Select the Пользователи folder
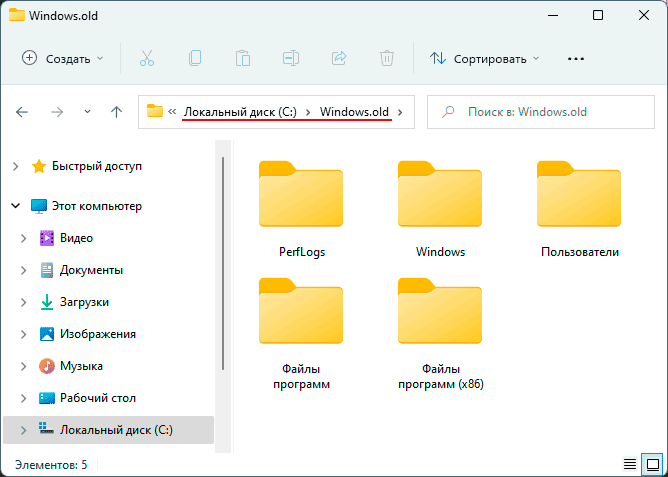Image resolution: width=668 pixels, height=477 pixels. (x=579, y=210)
